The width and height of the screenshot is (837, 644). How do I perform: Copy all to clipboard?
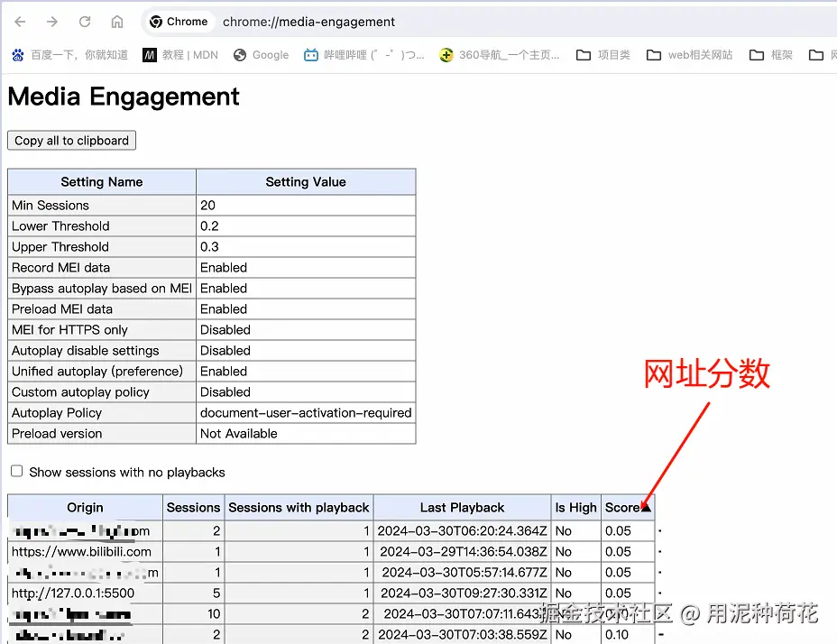click(71, 141)
